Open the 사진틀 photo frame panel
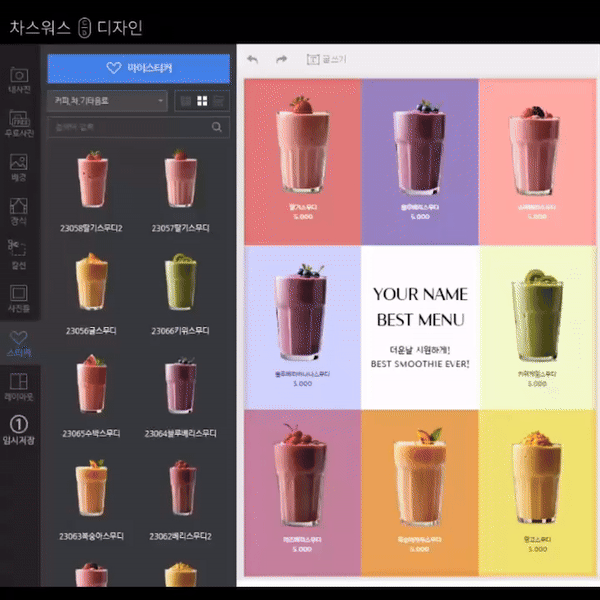Viewport: 600px width, 600px height. (x=19, y=298)
